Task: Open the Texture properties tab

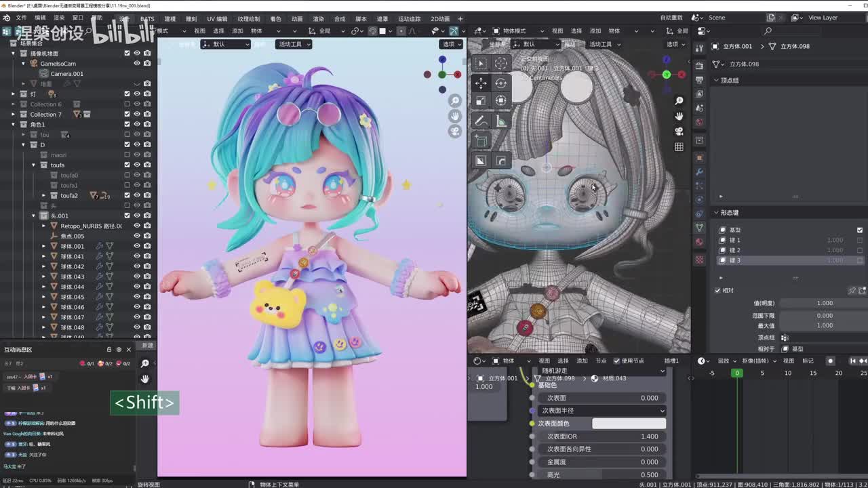Action: click(x=699, y=260)
